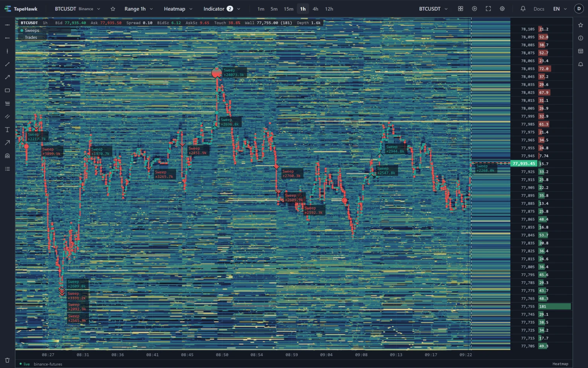The width and height of the screenshot is (588, 368).
Task: Open the Heatmap chart type dropdown
Action: click(178, 9)
